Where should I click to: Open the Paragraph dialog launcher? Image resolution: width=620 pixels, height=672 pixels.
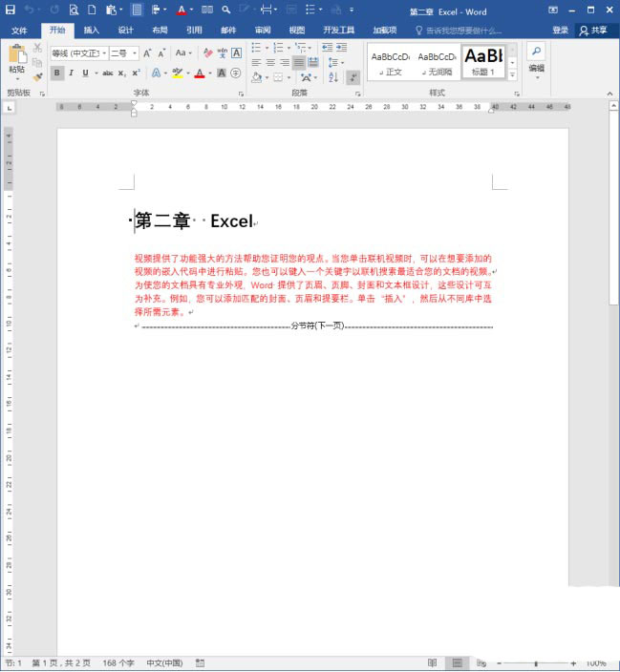point(357,93)
